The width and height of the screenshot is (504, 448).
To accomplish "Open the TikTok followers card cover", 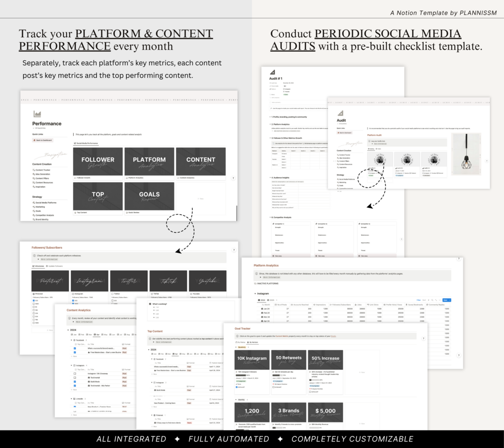I will [168, 281].
